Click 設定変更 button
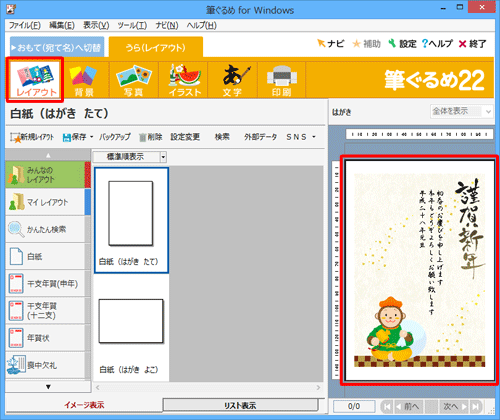500x420 pixels. pyautogui.click(x=185, y=137)
